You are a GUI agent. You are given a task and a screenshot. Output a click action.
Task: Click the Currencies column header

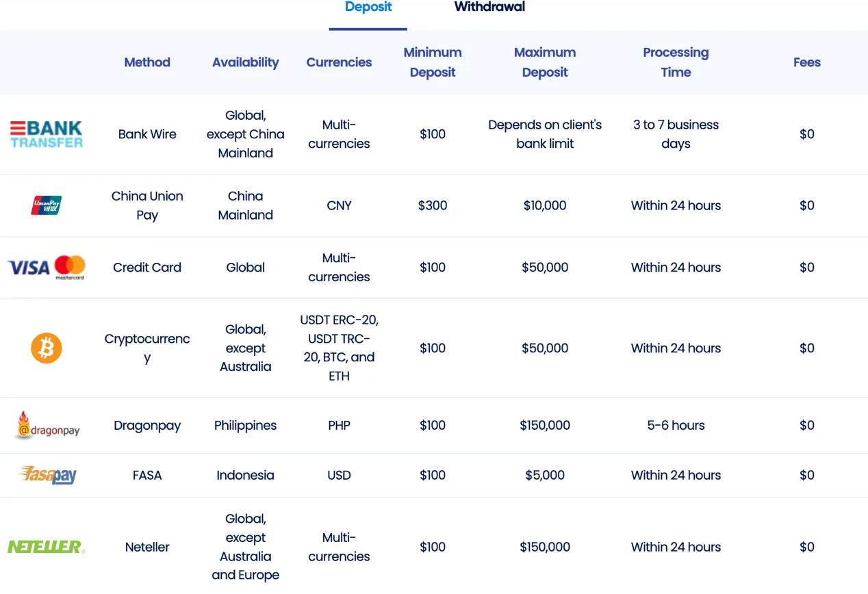339,62
